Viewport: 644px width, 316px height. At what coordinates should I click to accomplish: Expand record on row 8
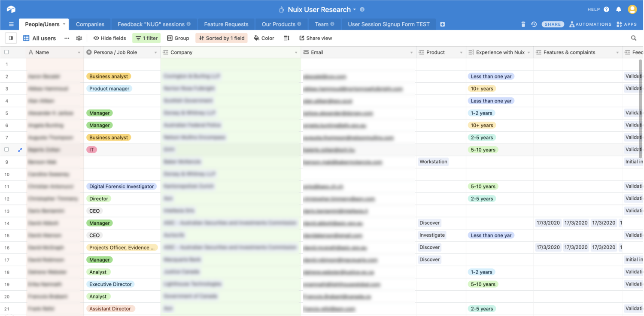[x=20, y=150]
